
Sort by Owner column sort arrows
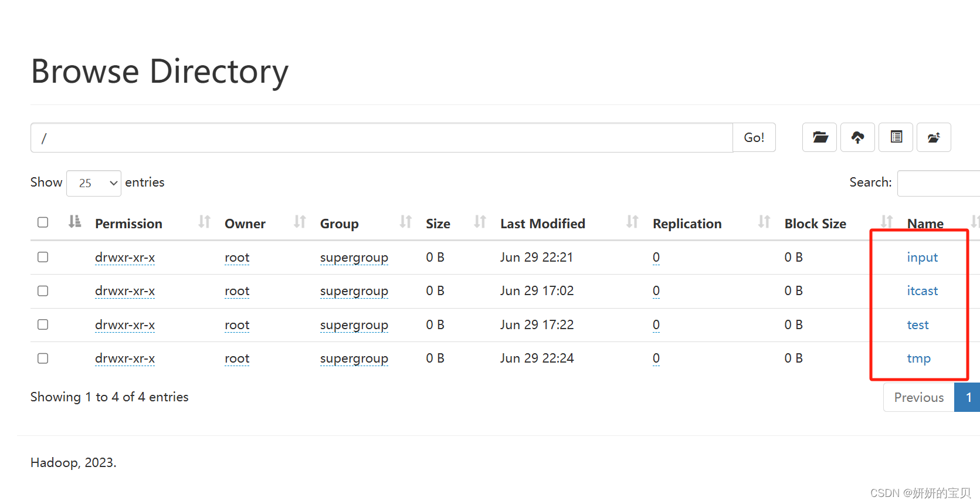(300, 222)
